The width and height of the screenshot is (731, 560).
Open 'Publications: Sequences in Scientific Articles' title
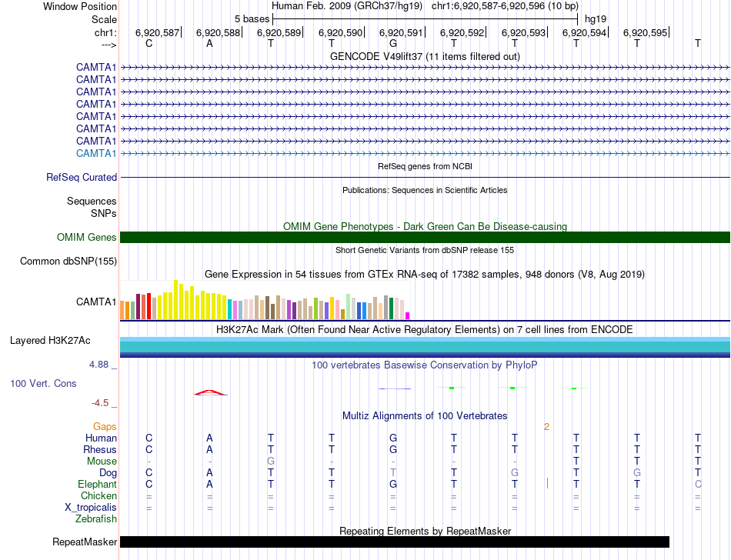[x=425, y=190]
